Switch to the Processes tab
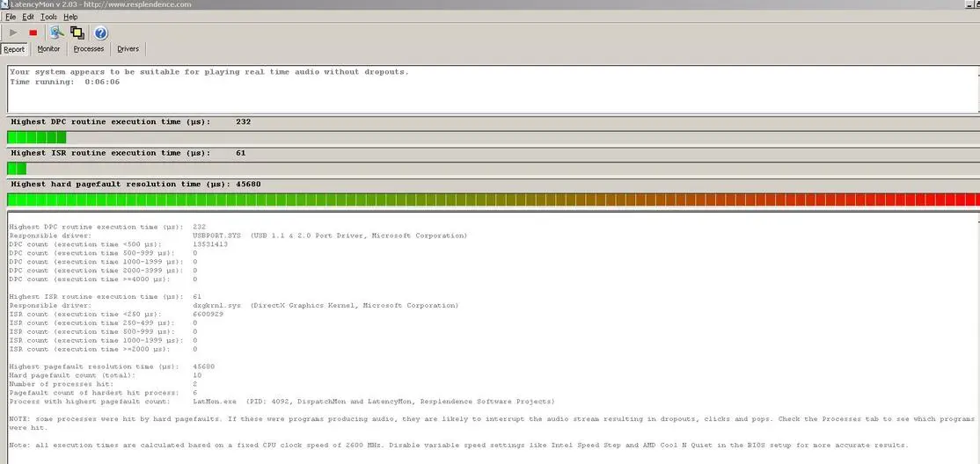The image size is (980, 464). pyautogui.click(x=89, y=48)
